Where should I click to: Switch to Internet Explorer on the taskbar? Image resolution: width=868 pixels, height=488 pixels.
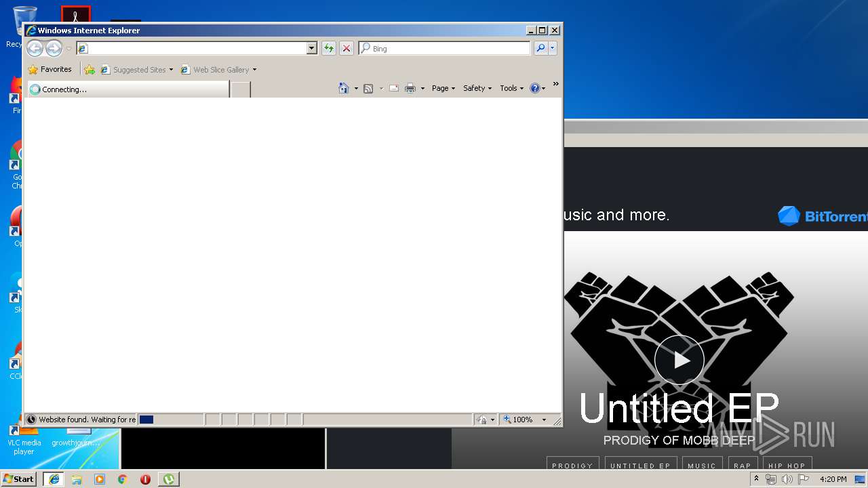(x=54, y=479)
